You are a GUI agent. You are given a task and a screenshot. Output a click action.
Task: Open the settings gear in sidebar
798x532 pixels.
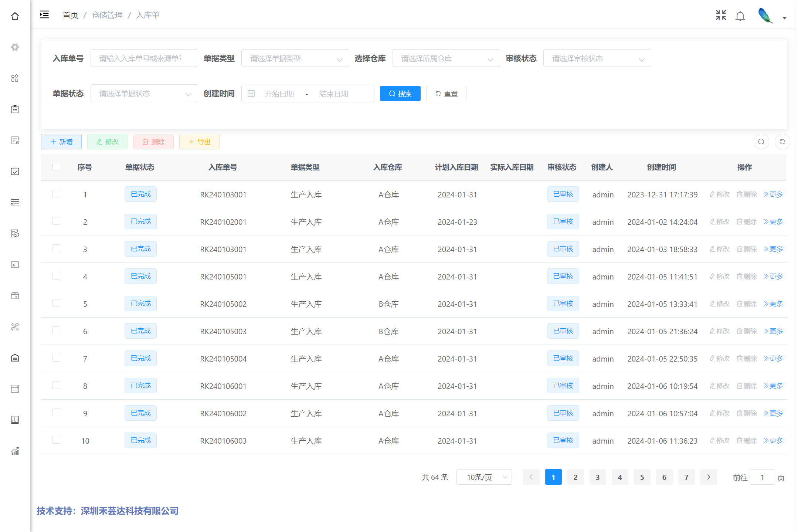click(15, 47)
